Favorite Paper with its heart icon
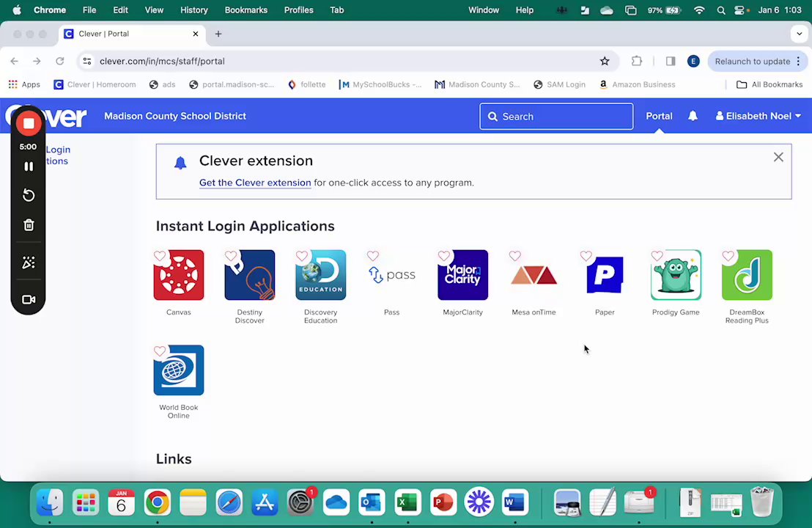 coord(586,256)
